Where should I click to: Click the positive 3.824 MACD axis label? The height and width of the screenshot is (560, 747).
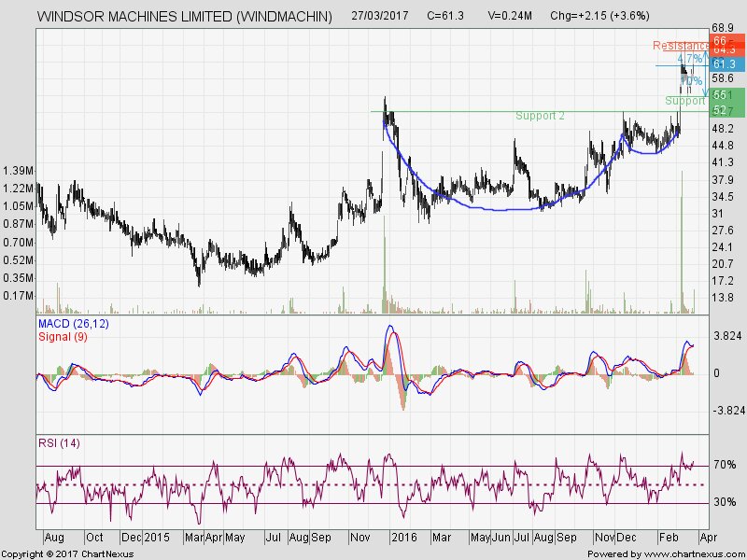pos(727,336)
